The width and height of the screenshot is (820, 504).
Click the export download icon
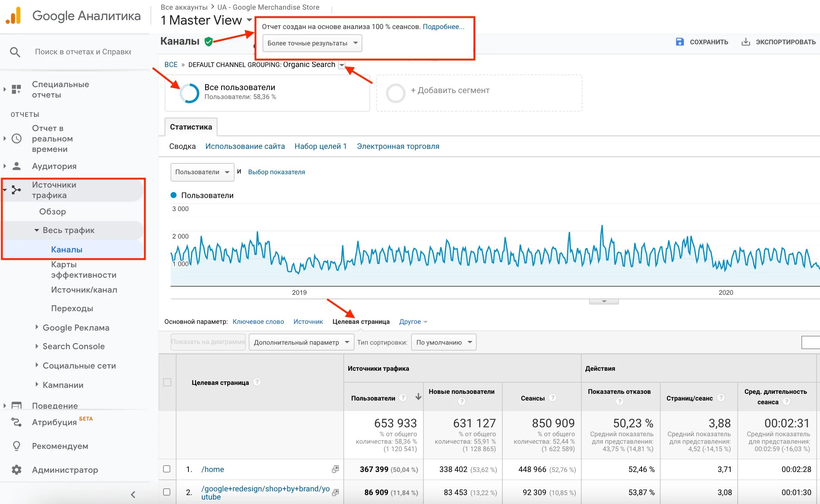(746, 42)
